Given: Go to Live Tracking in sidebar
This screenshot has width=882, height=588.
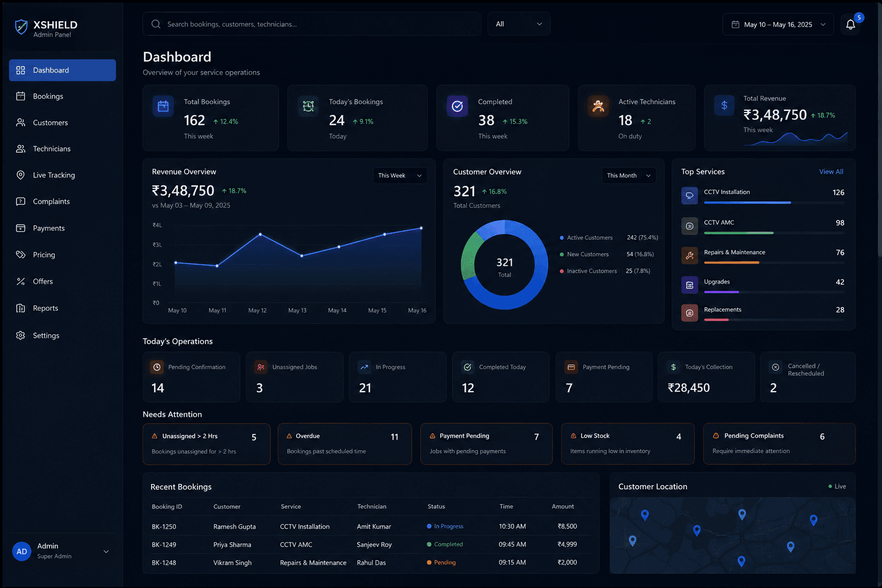Looking at the screenshot, I should click(63, 175).
